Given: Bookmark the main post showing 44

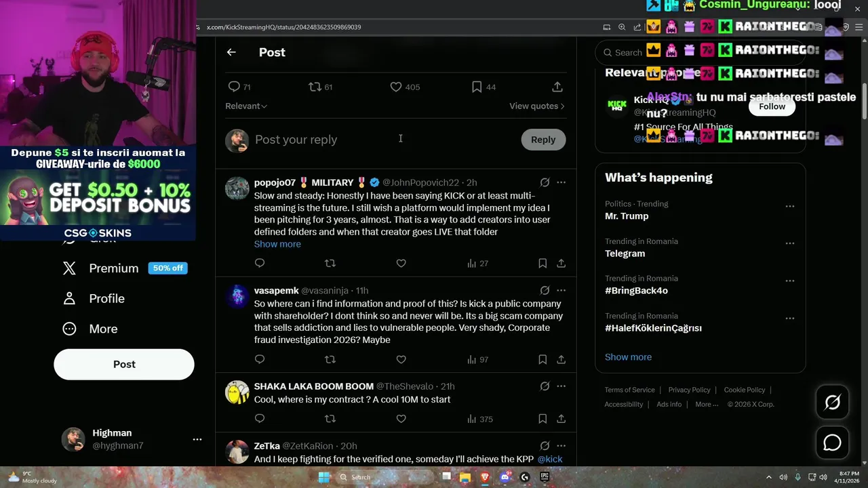Looking at the screenshot, I should (477, 87).
